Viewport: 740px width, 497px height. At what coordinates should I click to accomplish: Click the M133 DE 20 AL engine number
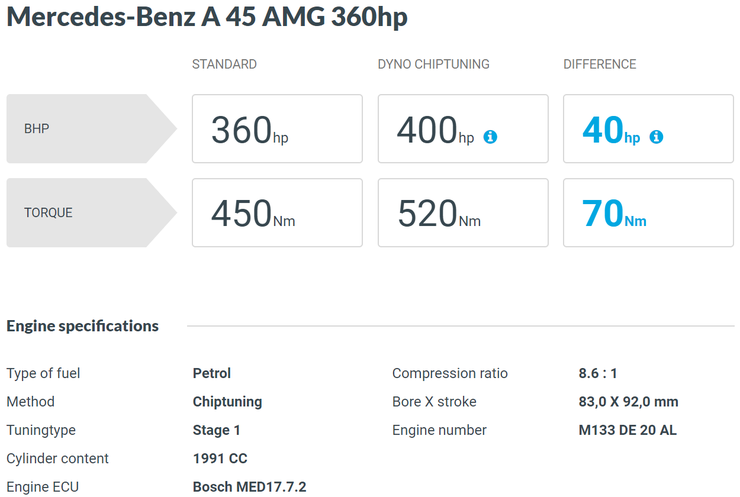(627, 430)
